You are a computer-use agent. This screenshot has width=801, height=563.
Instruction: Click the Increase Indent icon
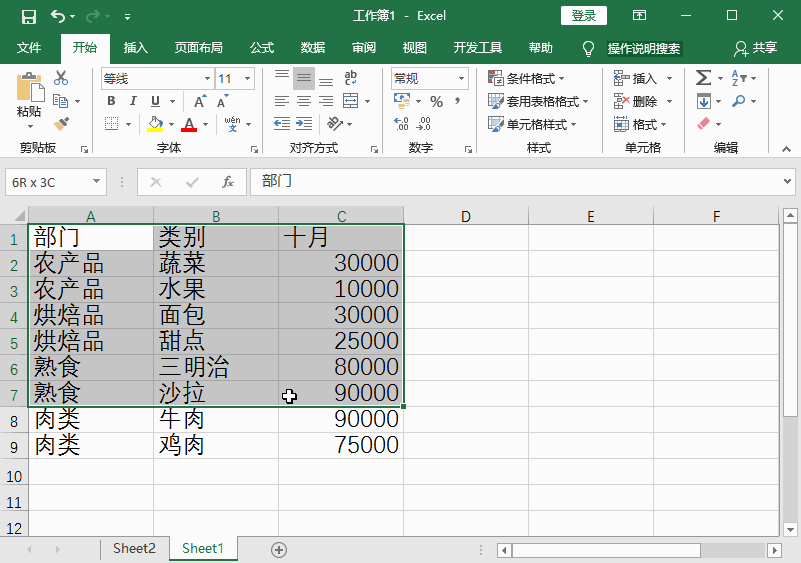(304, 124)
